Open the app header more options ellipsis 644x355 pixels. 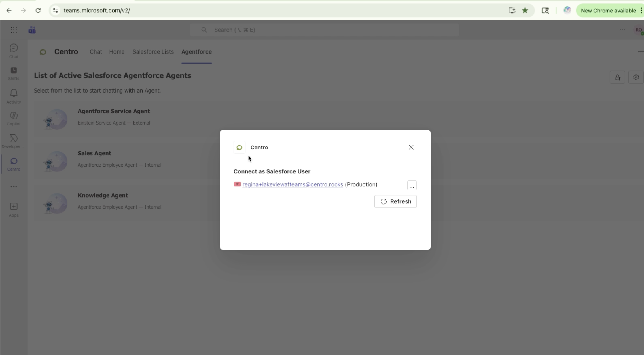[x=640, y=52]
